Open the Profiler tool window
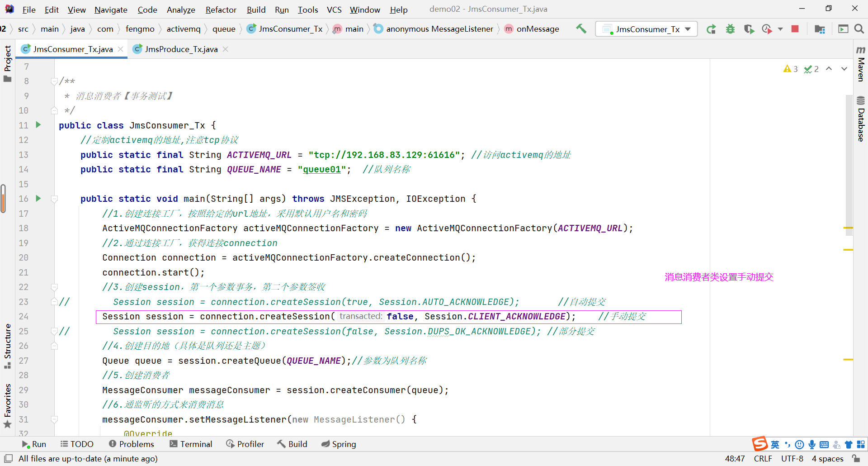Image resolution: width=868 pixels, height=466 pixels. (245, 444)
